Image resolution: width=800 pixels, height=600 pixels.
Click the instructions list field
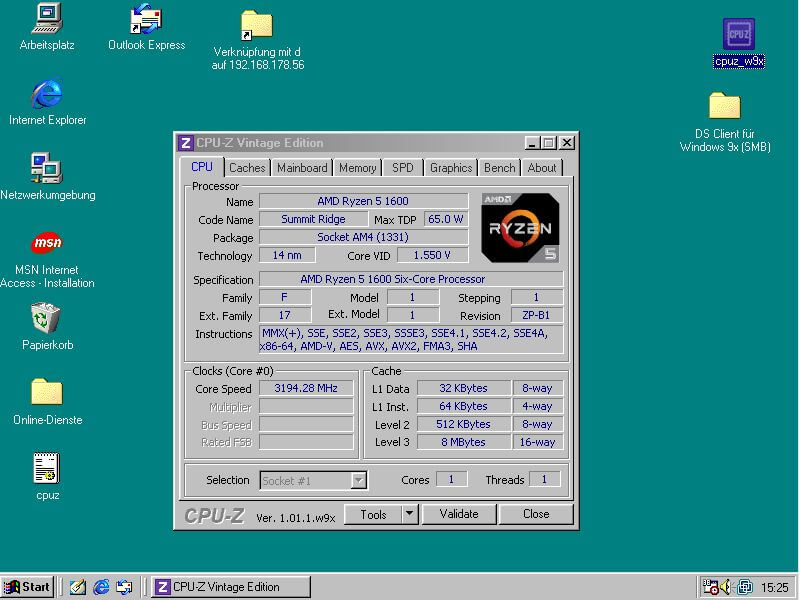(411, 340)
